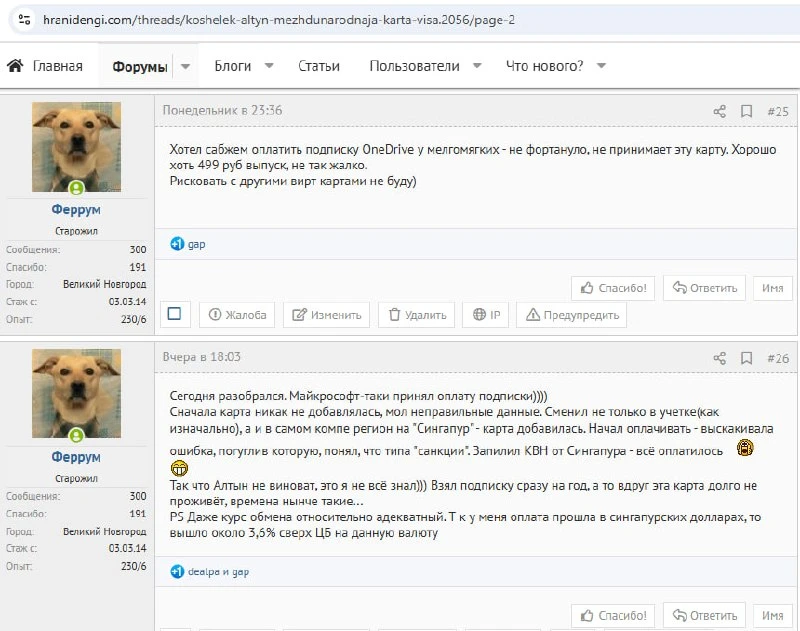800x631 pixels.
Task: Open the #26 post permalink
Action: point(778,358)
